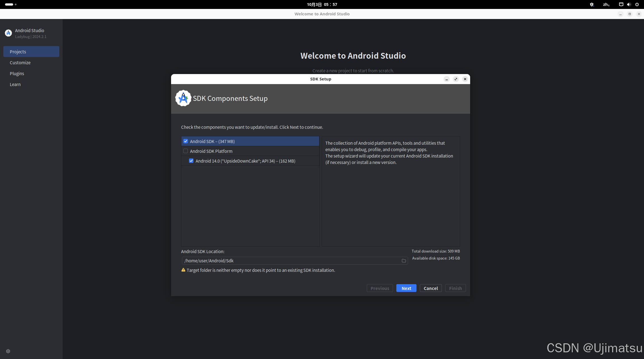The image size is (644, 359).
Task: Enable the Android SDK Platform checkbox
Action: coord(186,151)
